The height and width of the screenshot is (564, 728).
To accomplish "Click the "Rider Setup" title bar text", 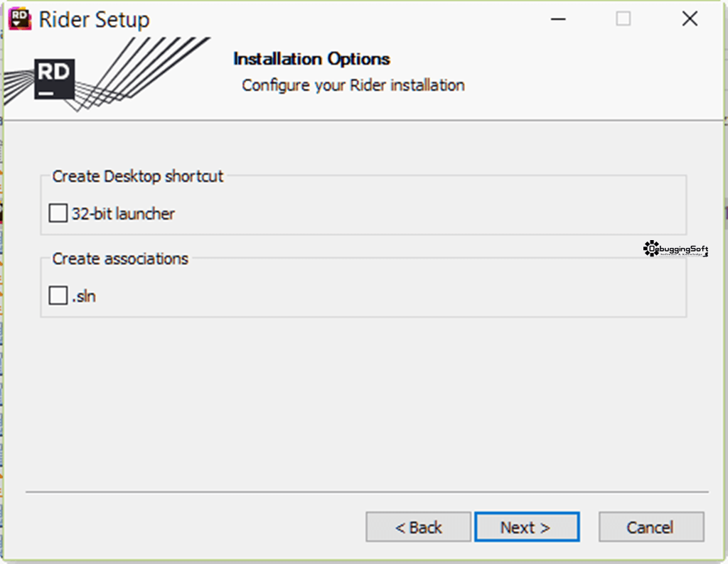I will pyautogui.click(x=95, y=20).
